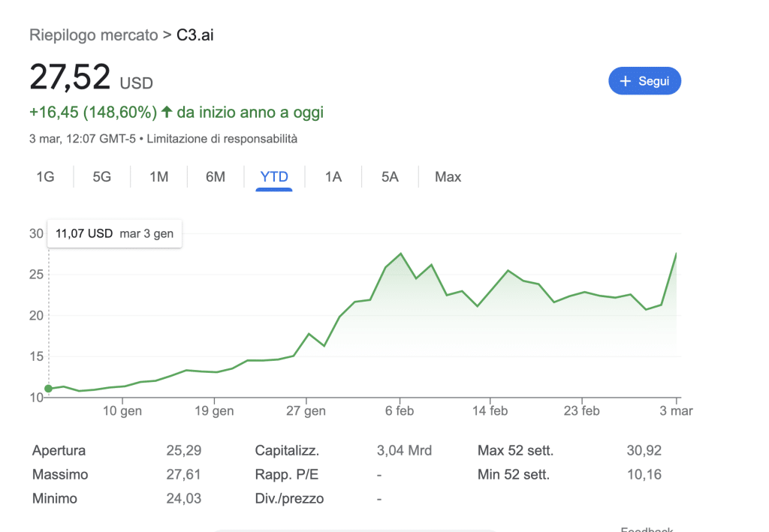The width and height of the screenshot is (769, 532).
Task: Click the +16,45 (148,60%) change text
Action: (x=93, y=113)
